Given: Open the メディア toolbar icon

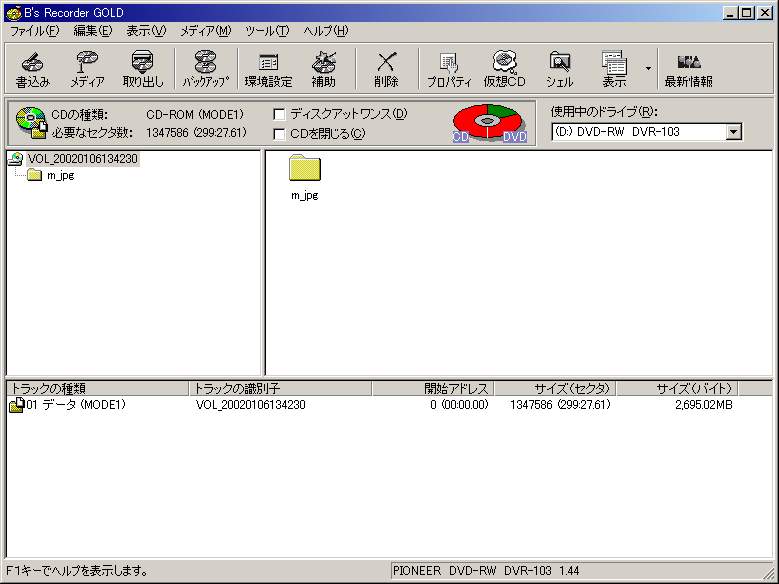Looking at the screenshot, I should (x=87, y=69).
